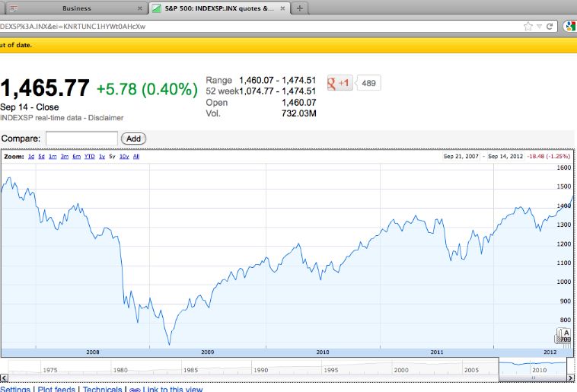Click the timeline range selector handle
The image size is (577, 392).
pos(533,378)
